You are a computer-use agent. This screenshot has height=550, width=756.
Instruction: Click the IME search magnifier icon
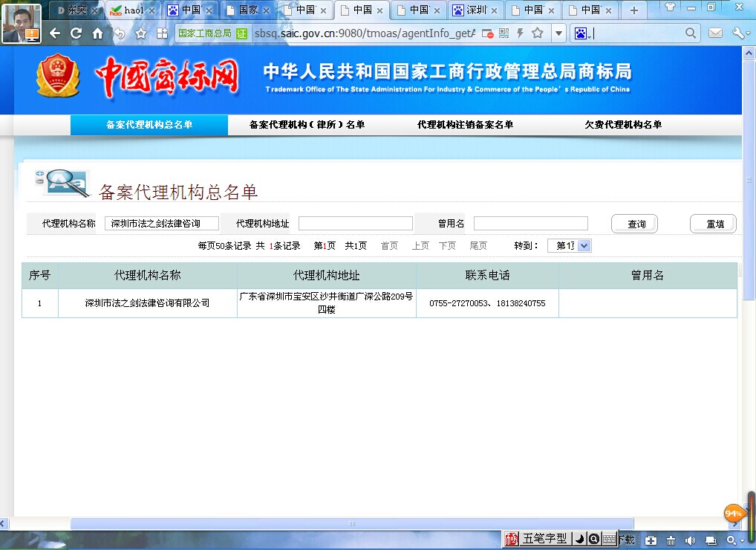point(594,539)
